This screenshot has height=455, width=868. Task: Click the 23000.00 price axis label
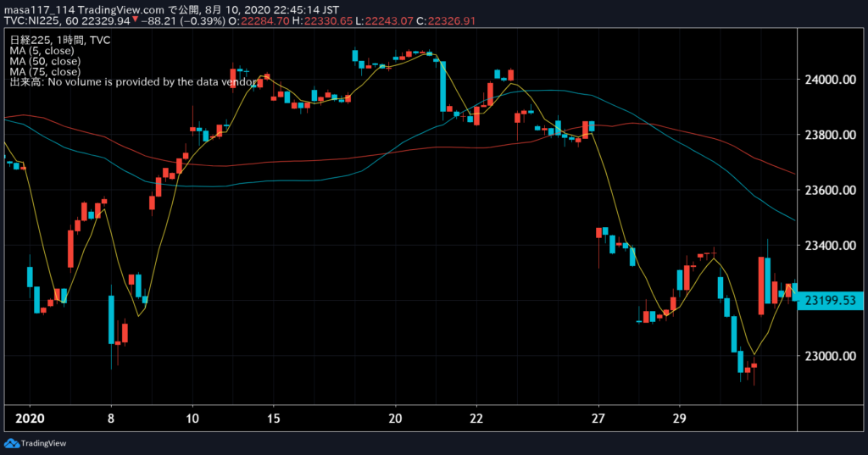(x=830, y=356)
